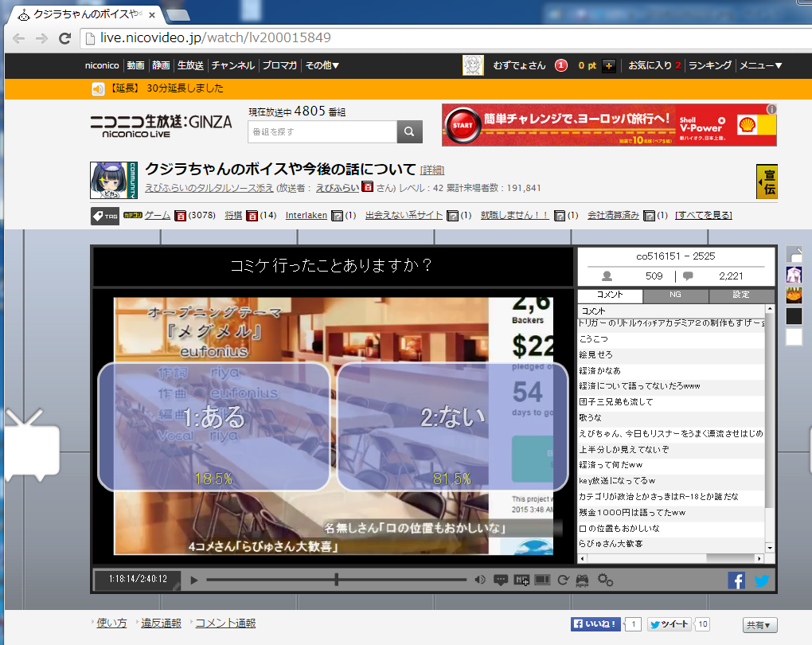
Task: Open player settings gears icon
Action: point(605,580)
